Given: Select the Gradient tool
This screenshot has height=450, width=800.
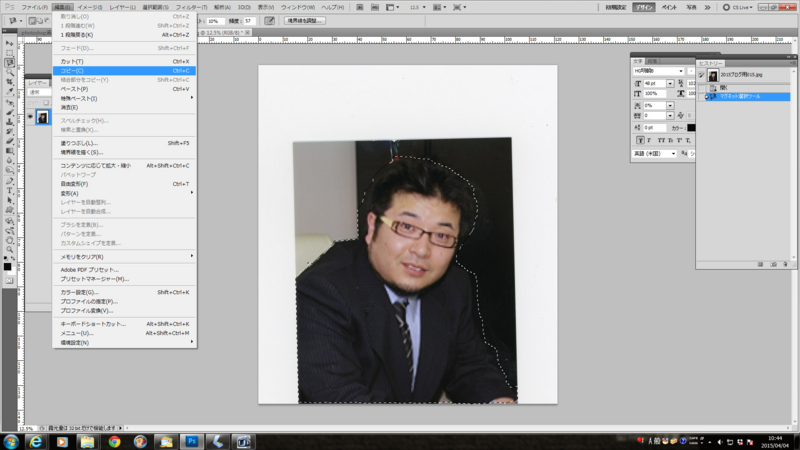Looking at the screenshot, I should point(10,151).
